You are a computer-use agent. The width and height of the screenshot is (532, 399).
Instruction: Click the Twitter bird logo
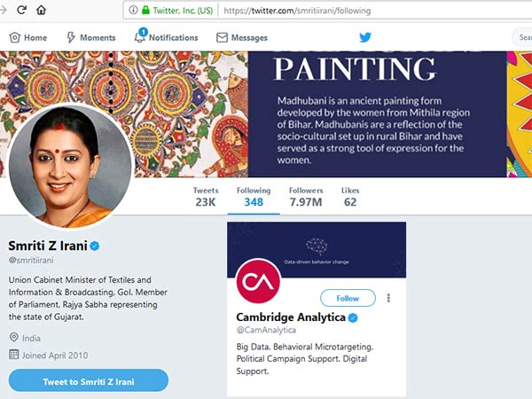coord(365,37)
